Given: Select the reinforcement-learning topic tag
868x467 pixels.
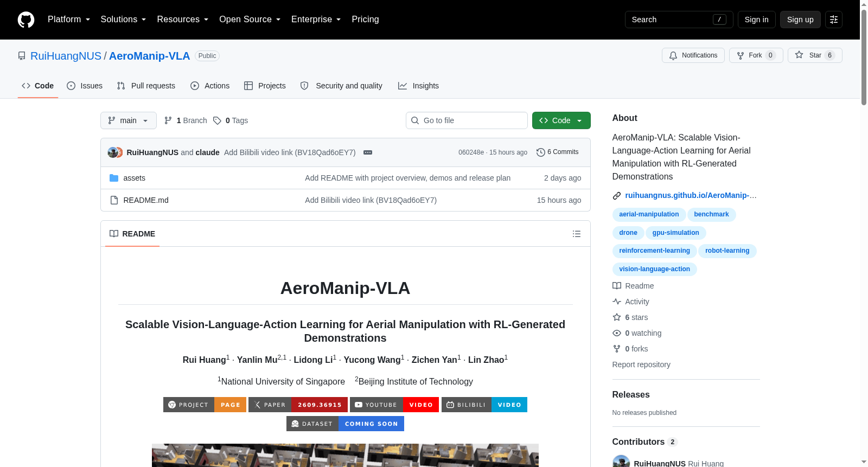Looking at the screenshot, I should point(654,251).
